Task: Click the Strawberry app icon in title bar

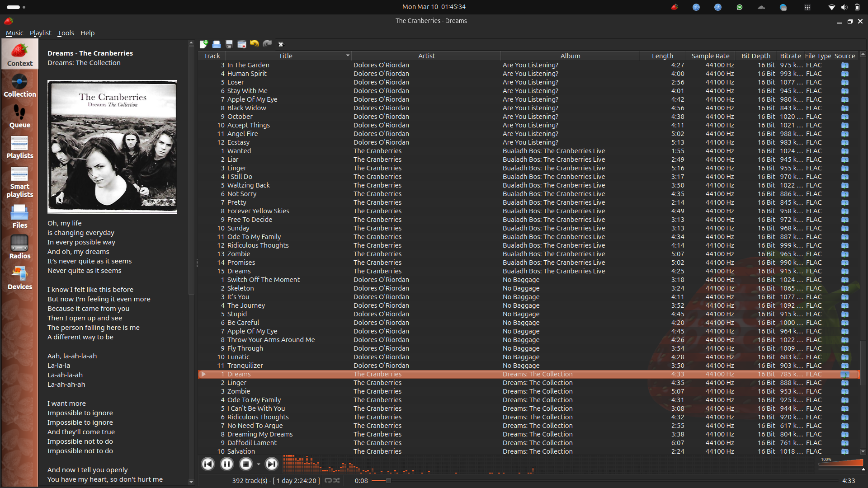Action: pyautogui.click(x=9, y=21)
